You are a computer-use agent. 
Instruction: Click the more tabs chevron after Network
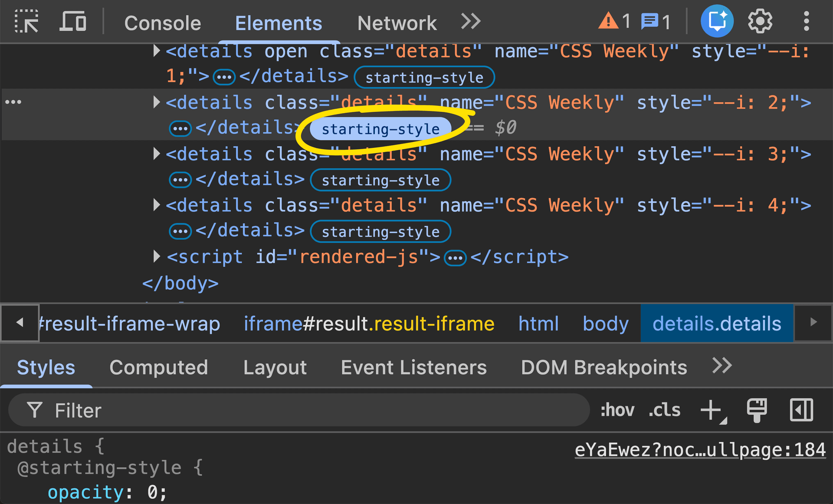(x=470, y=21)
